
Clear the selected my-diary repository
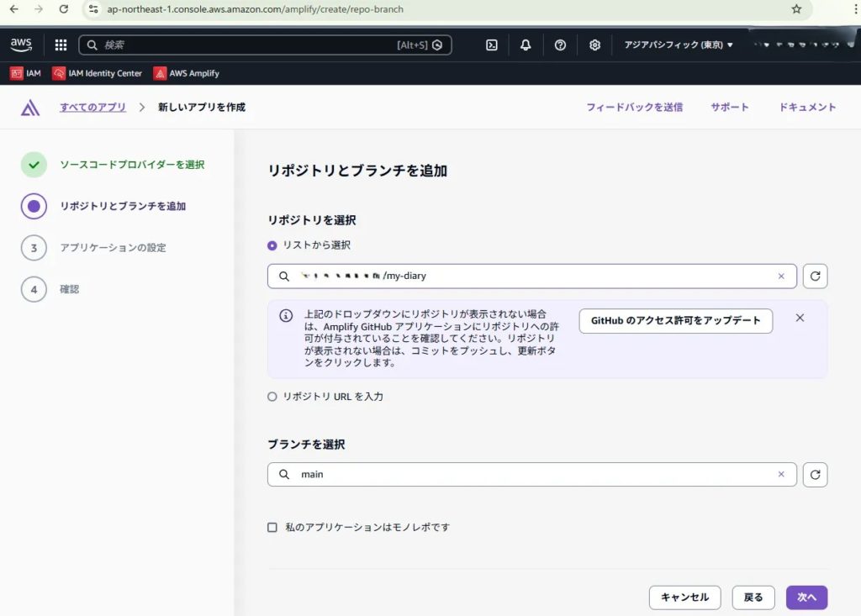781,276
